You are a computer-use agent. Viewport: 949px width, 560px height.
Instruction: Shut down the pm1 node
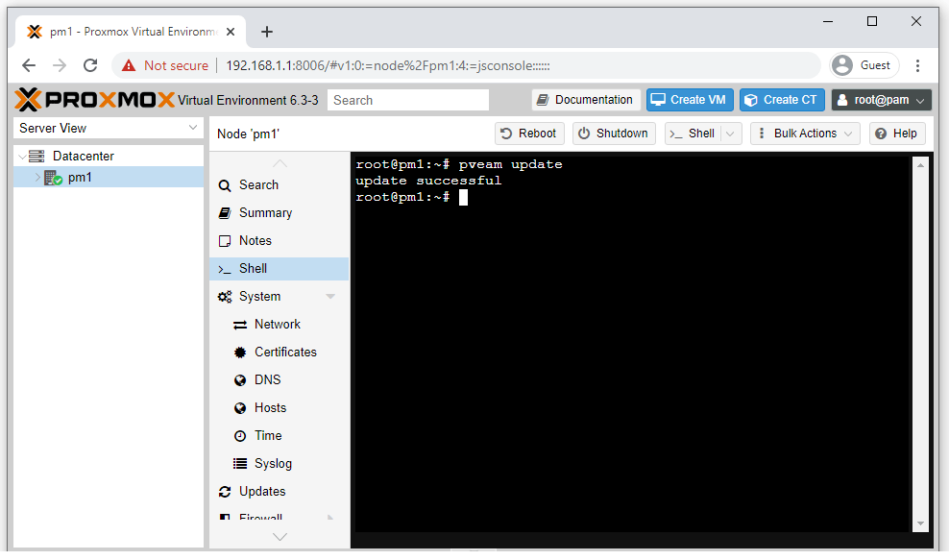click(614, 134)
